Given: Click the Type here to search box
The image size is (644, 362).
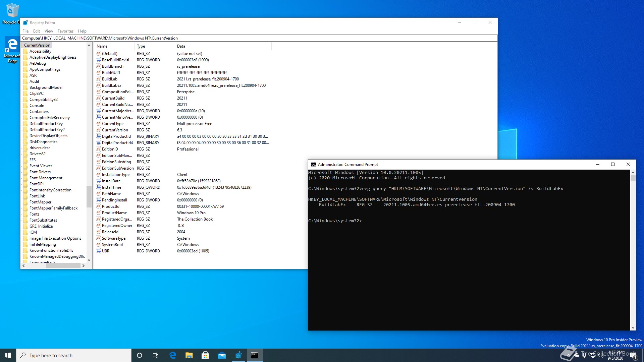Looking at the screenshot, I should pos(74,355).
